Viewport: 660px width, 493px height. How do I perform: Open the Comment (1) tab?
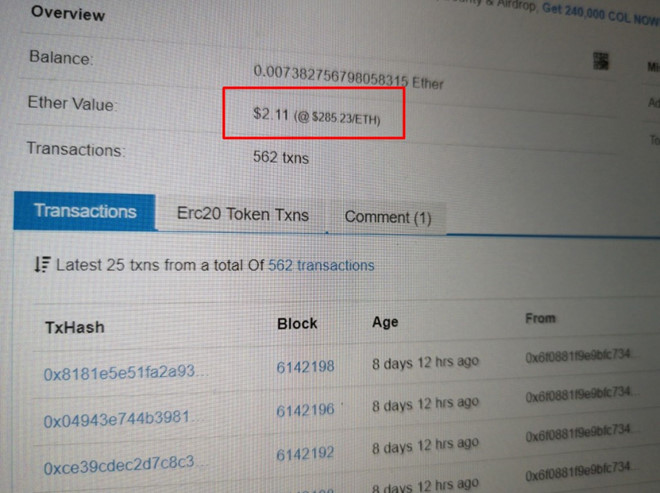coord(388,218)
